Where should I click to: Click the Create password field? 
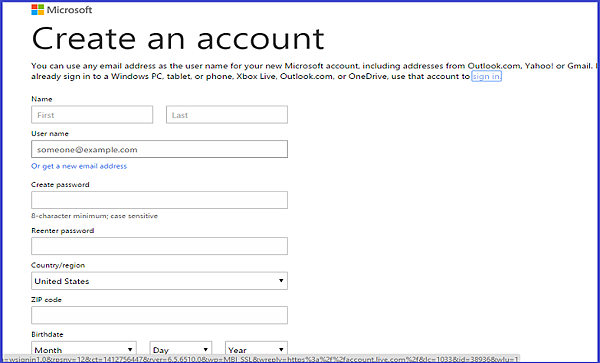point(160,200)
